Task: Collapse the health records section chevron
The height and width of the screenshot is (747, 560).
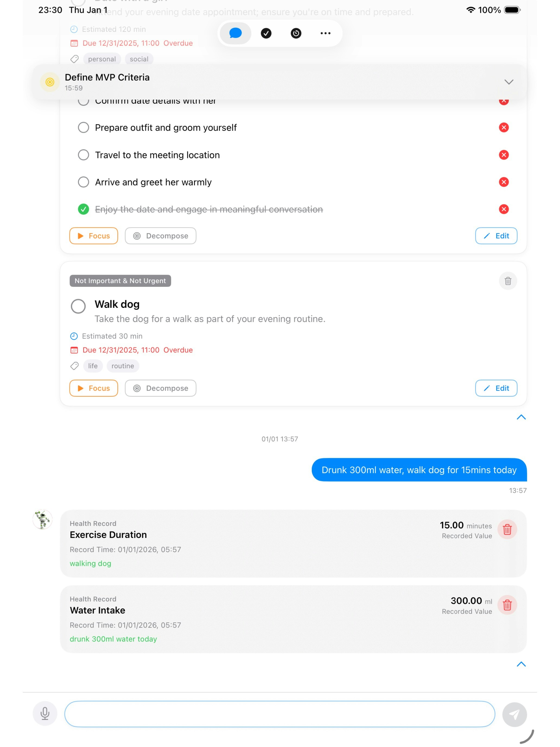Action: tap(521, 664)
